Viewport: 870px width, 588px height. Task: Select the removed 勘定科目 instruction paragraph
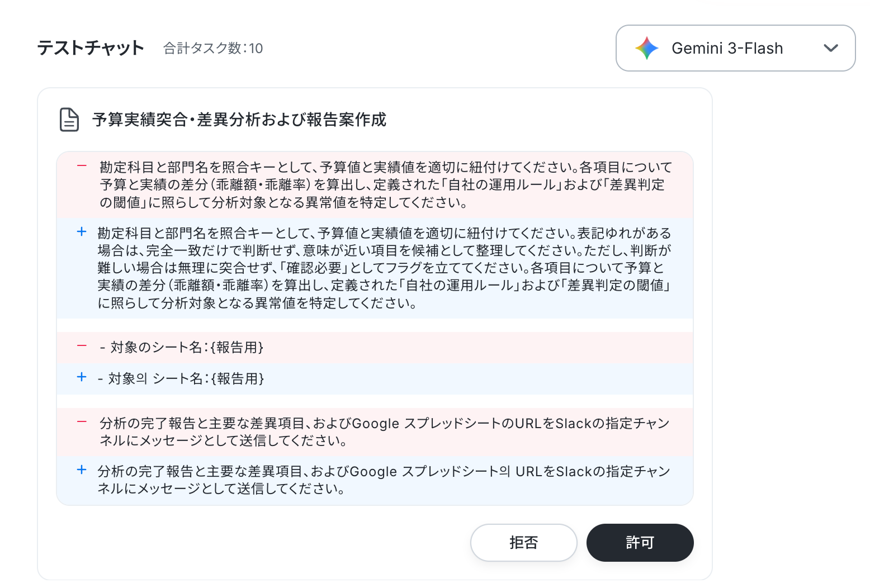[x=386, y=184]
